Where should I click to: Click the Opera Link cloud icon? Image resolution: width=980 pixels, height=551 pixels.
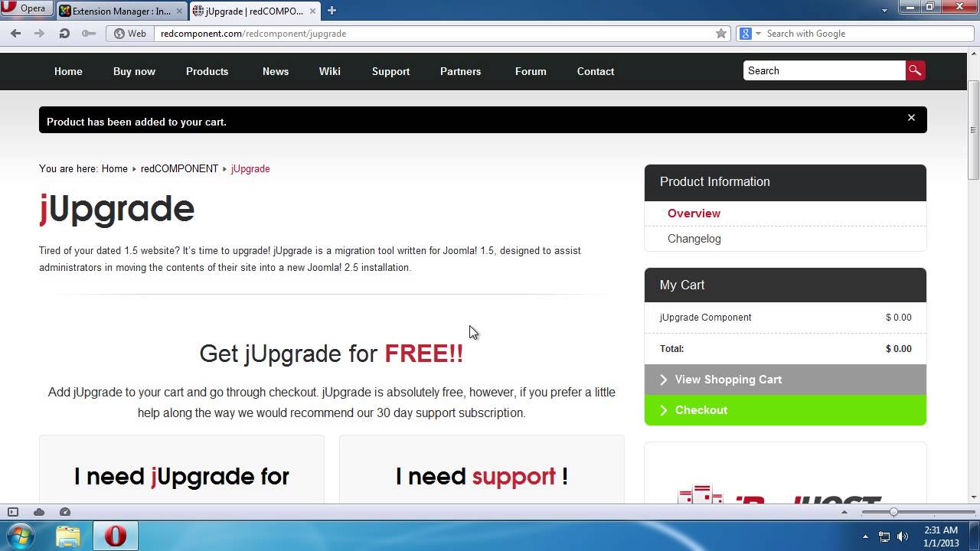pyautogui.click(x=39, y=512)
